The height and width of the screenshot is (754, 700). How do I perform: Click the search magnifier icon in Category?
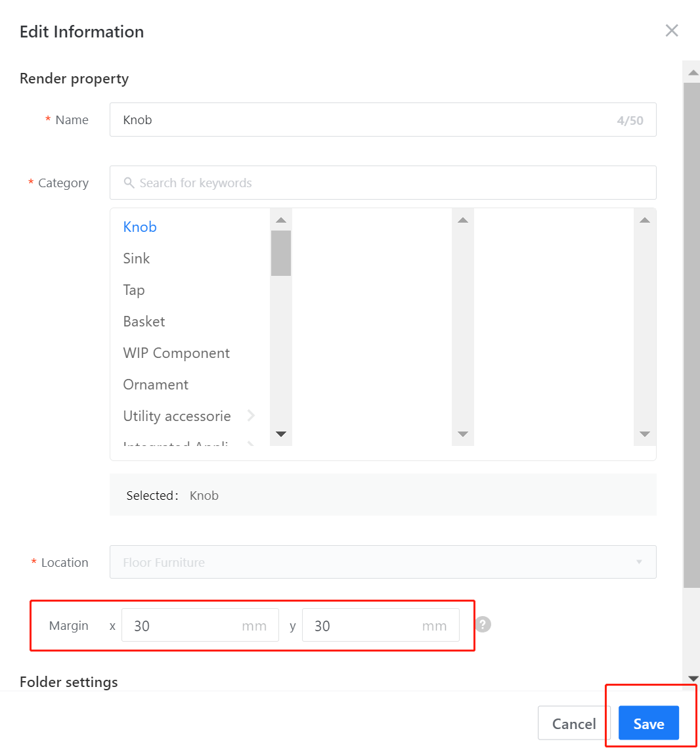coord(129,183)
